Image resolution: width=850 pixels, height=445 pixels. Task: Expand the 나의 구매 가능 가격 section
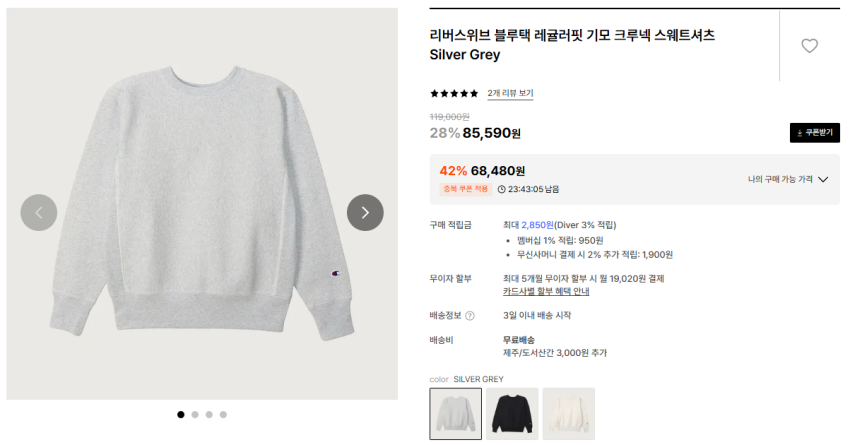tap(788, 180)
